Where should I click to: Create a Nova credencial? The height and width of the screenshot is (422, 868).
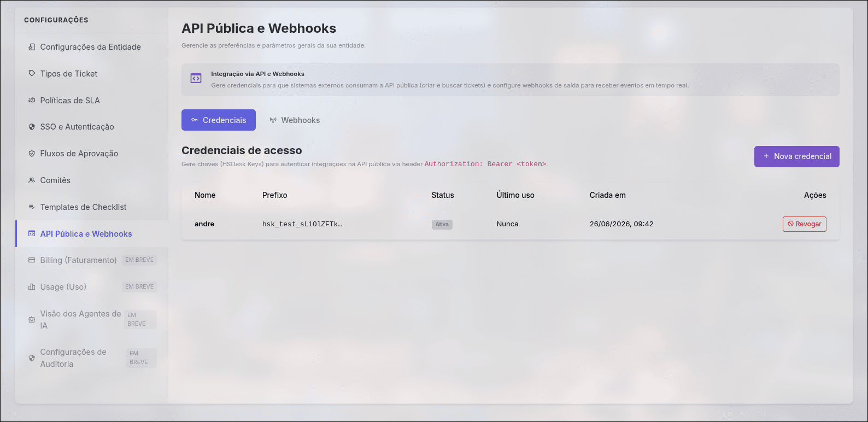pyautogui.click(x=796, y=156)
